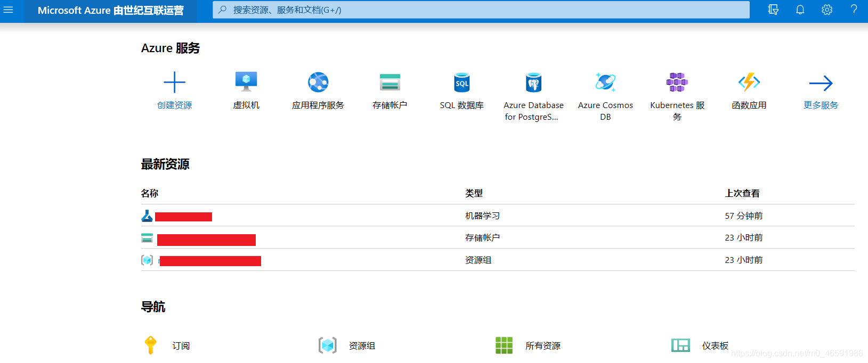This screenshot has height=363, width=868.
Task: Open the 虚拟机 service icon
Action: coord(246,82)
